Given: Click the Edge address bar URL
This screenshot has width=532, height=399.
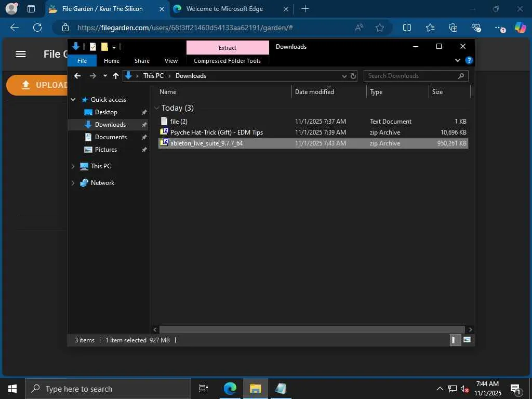Looking at the screenshot, I should click(185, 28).
